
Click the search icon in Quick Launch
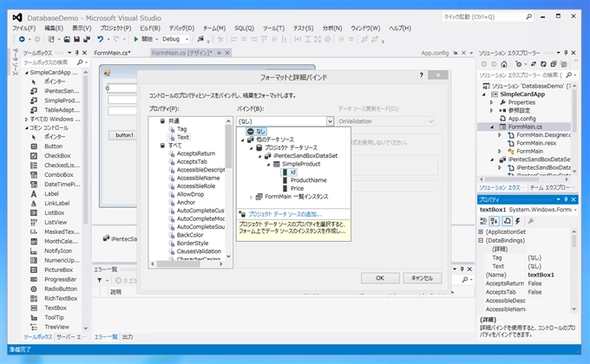(528, 17)
